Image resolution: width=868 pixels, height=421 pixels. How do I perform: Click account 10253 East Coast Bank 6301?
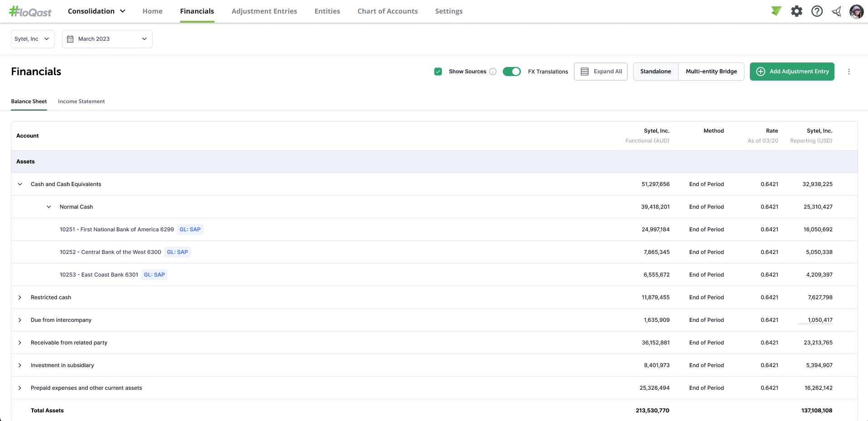coord(99,275)
